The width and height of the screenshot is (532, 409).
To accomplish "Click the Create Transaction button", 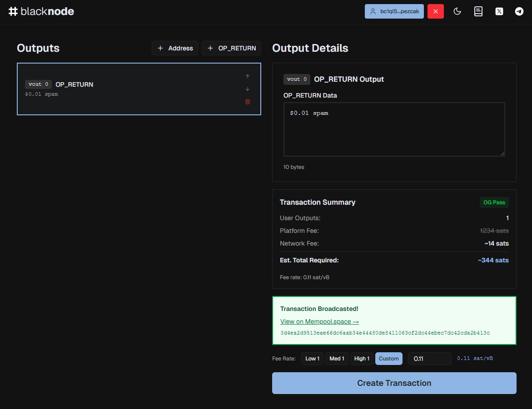I will click(394, 383).
